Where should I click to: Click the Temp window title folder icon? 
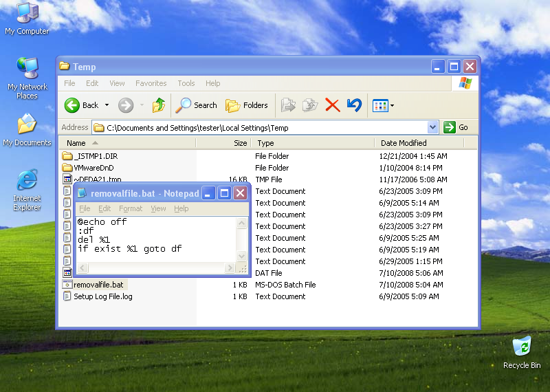tap(64, 65)
